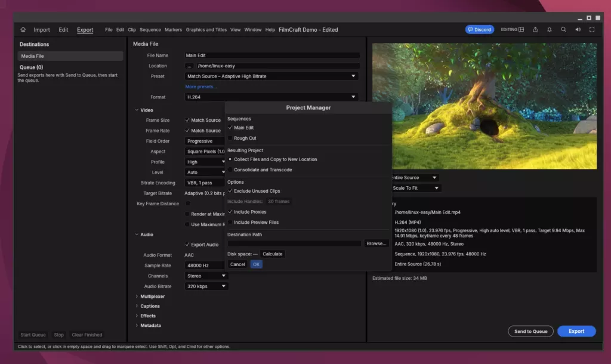The width and height of the screenshot is (611, 364).
Task: Click Calculate disk space button
Action: click(272, 254)
